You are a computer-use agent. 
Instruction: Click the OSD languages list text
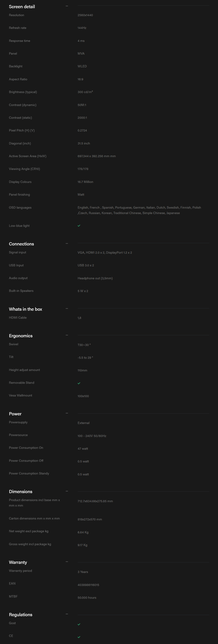coord(139,210)
